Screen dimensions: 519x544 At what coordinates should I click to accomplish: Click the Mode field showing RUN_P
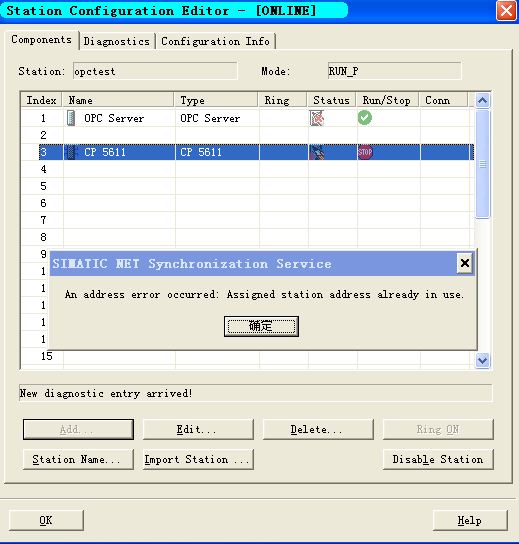(x=394, y=71)
